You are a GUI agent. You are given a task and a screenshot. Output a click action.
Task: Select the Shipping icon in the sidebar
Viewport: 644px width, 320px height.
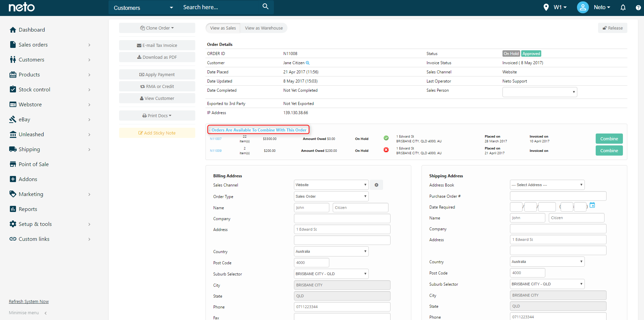click(13, 149)
